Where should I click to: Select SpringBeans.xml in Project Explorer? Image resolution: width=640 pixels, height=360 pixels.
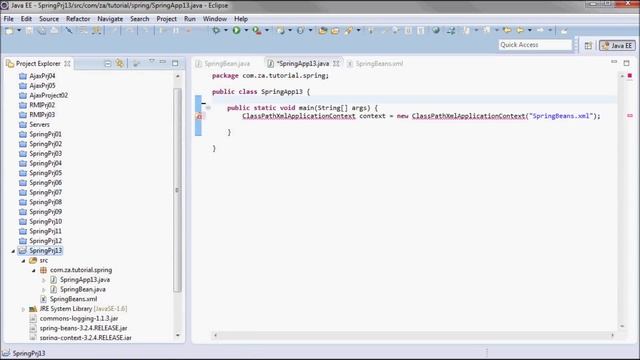tap(73, 299)
